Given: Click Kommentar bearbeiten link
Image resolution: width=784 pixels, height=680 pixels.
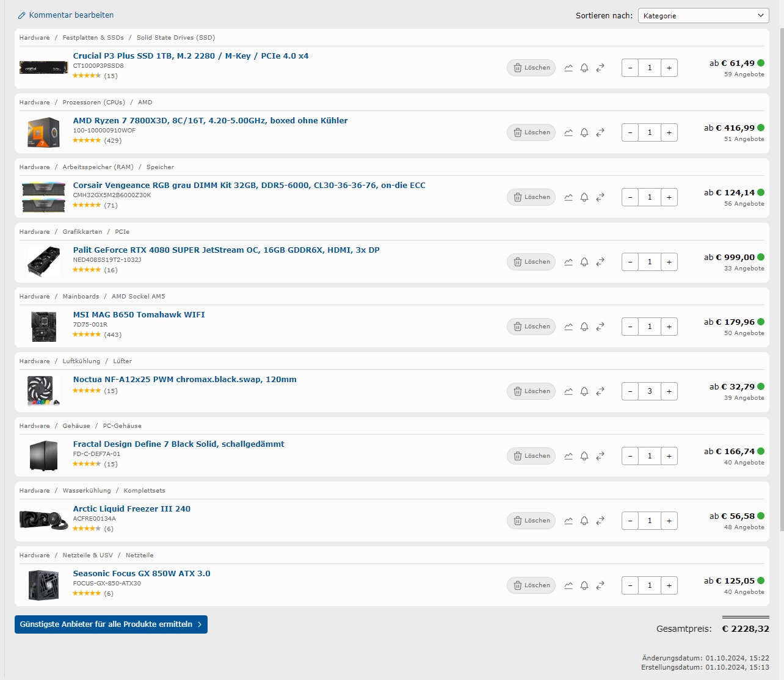Looking at the screenshot, I should (x=66, y=15).
